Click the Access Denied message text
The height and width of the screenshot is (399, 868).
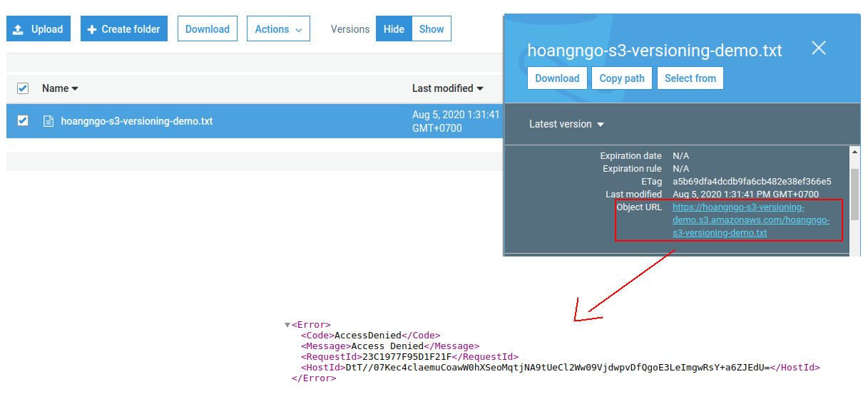(387, 346)
